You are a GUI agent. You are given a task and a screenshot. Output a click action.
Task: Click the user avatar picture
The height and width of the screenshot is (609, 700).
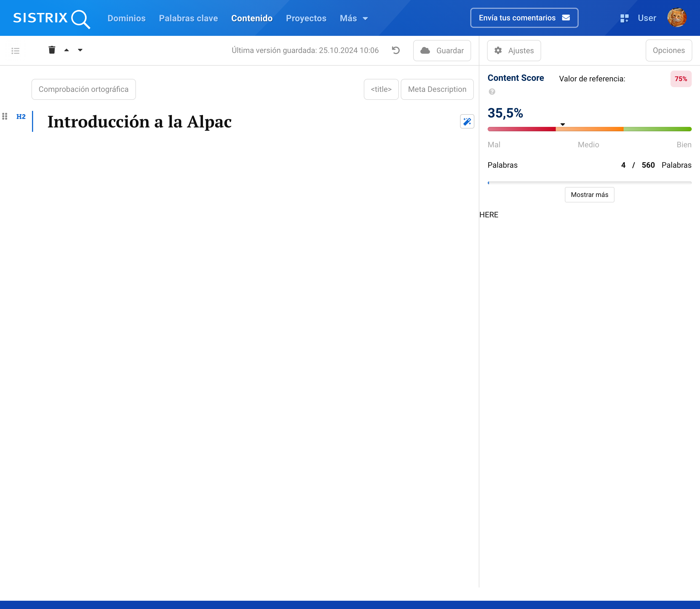pyautogui.click(x=677, y=18)
